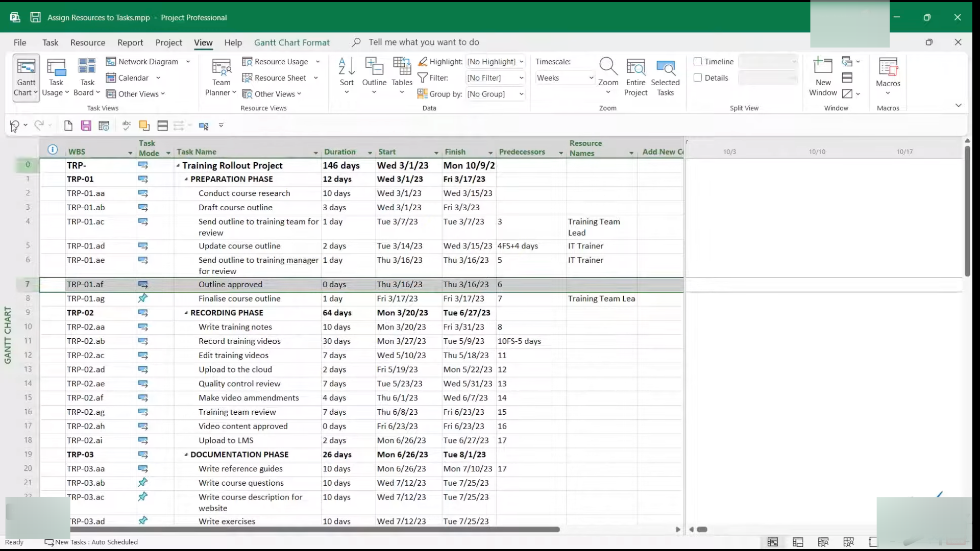Viewport: 980px width, 551px height.
Task: Expand the Group by dropdown
Action: click(521, 94)
